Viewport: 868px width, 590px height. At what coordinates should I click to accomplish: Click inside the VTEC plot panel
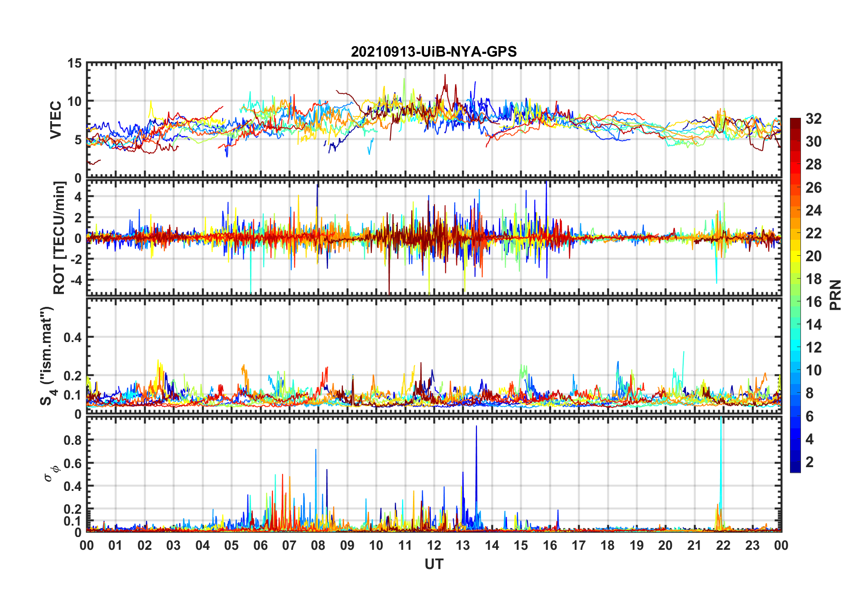pyautogui.click(x=434, y=120)
